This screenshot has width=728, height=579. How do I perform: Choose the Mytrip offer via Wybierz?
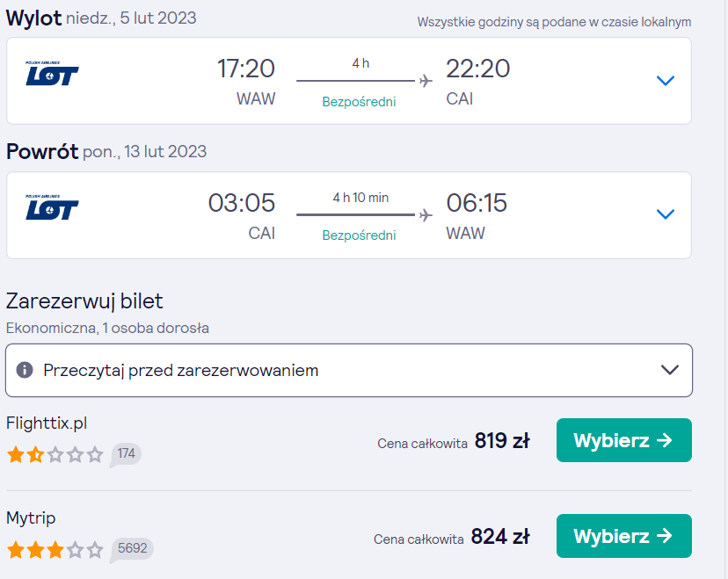pyautogui.click(x=624, y=536)
